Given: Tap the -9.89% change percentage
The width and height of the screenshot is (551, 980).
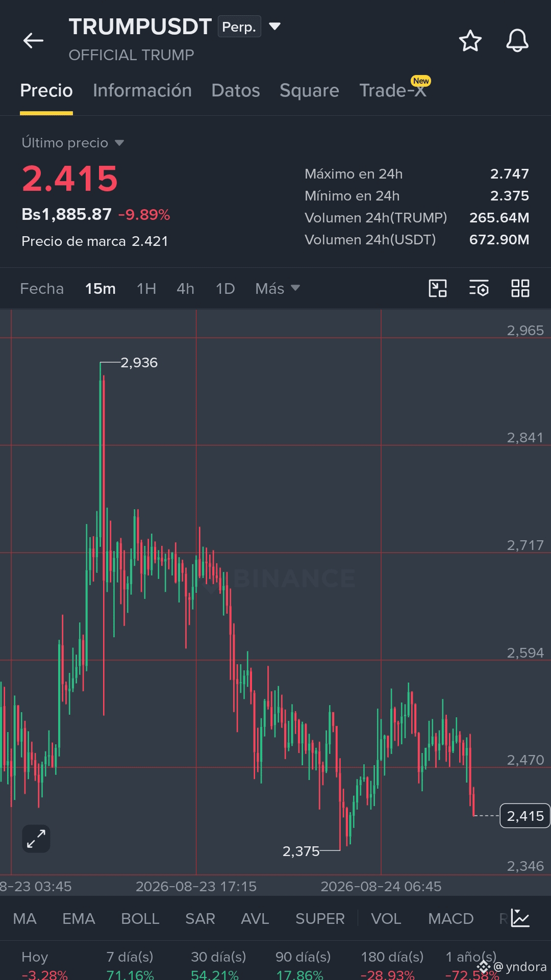Looking at the screenshot, I should [144, 215].
